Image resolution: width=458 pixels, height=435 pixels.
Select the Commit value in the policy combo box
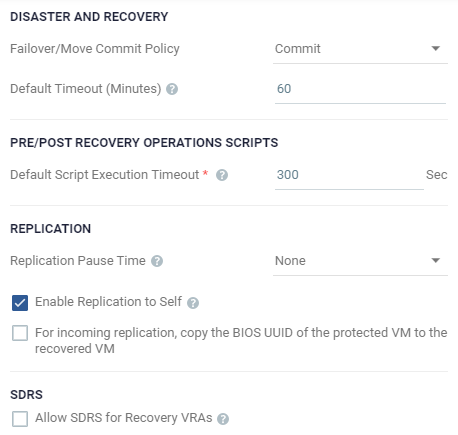point(298,49)
